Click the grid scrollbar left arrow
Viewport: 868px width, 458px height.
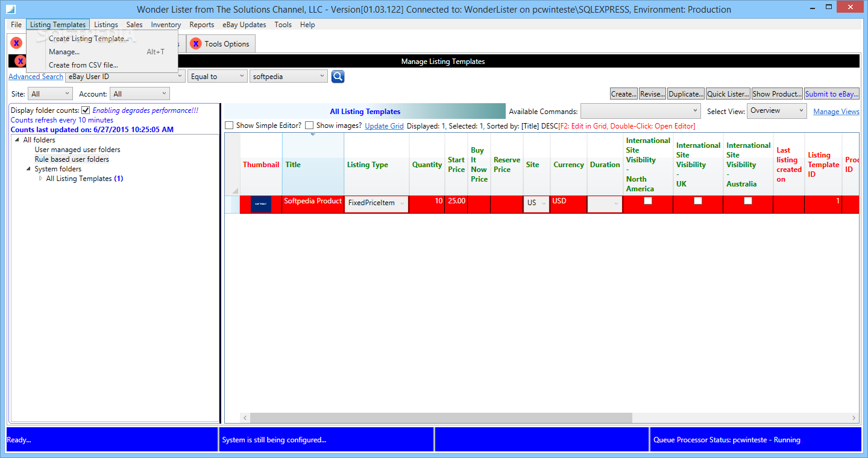pos(245,418)
